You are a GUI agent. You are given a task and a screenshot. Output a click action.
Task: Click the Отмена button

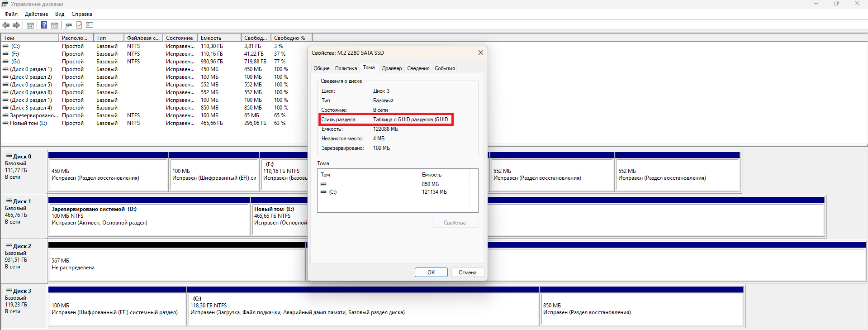[467, 273]
